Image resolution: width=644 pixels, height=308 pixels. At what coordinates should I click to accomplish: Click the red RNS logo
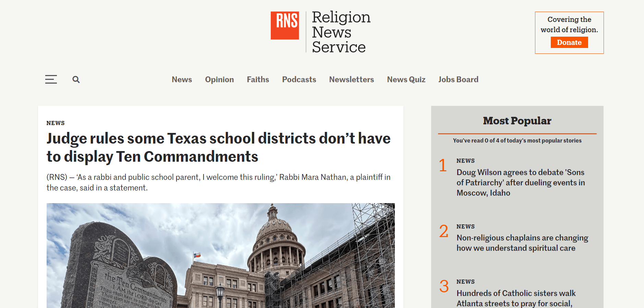tap(284, 26)
